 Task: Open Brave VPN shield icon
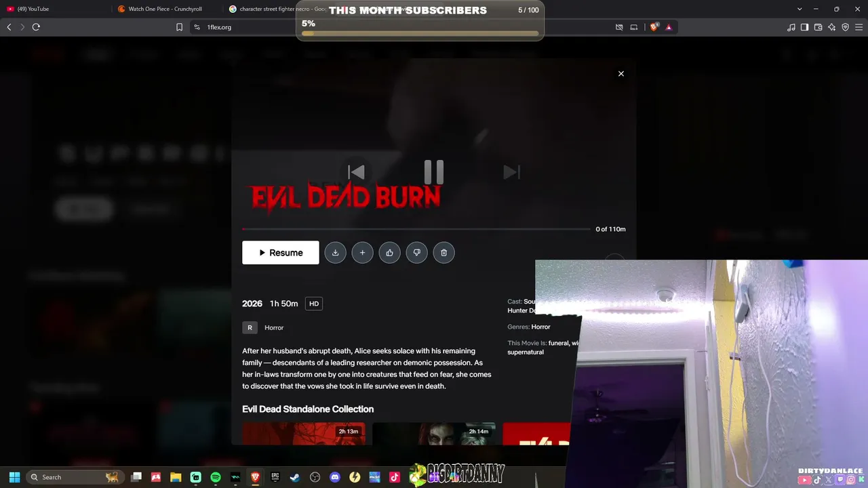tap(845, 27)
